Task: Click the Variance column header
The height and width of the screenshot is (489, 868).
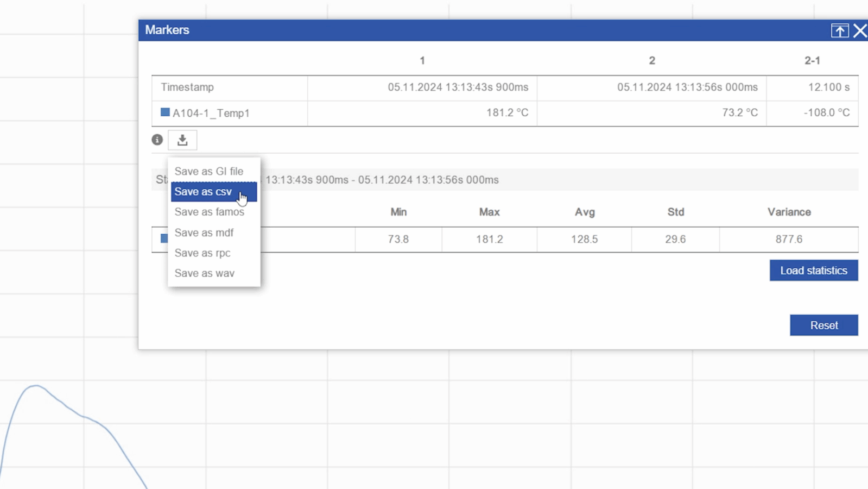Action: click(x=789, y=212)
